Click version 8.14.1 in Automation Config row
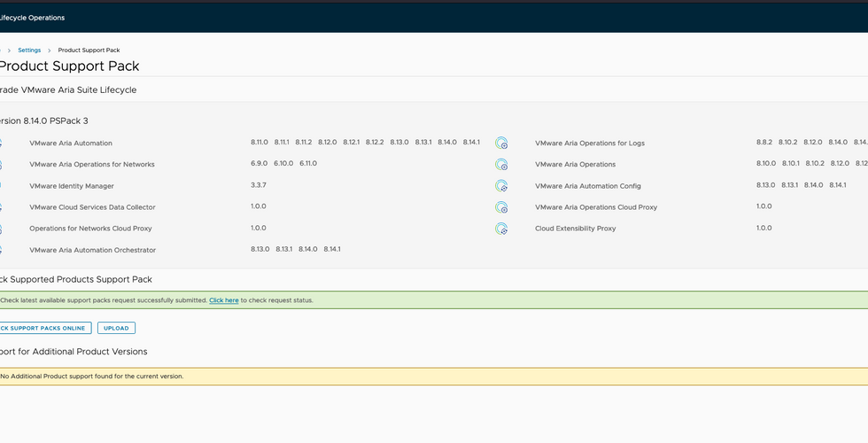 coord(838,185)
